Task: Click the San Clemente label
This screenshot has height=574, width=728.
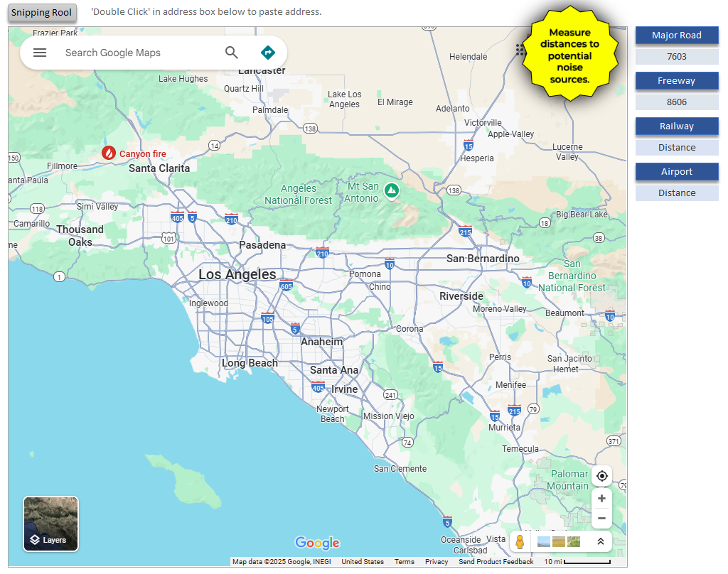Action: pos(400,469)
